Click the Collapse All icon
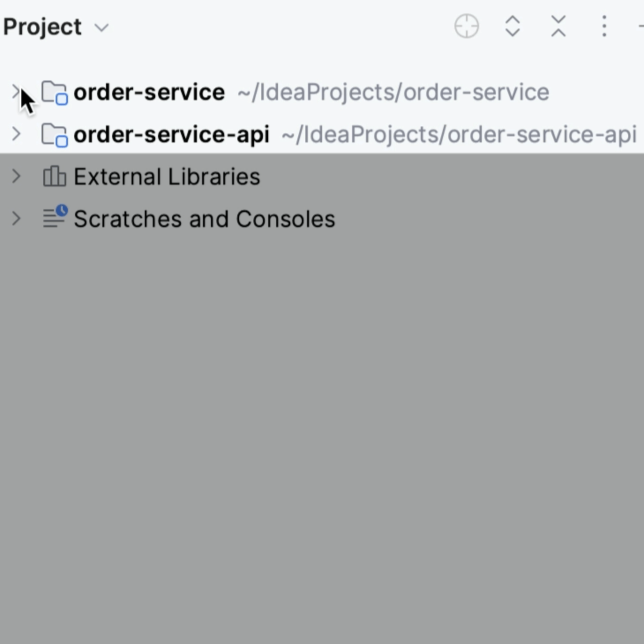Image resolution: width=644 pixels, height=644 pixels. (x=558, y=26)
